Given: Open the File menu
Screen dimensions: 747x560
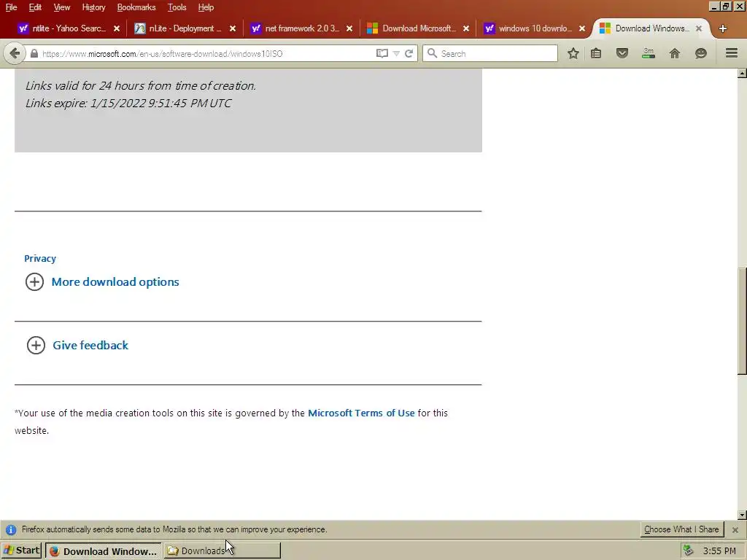Looking at the screenshot, I should [11, 7].
